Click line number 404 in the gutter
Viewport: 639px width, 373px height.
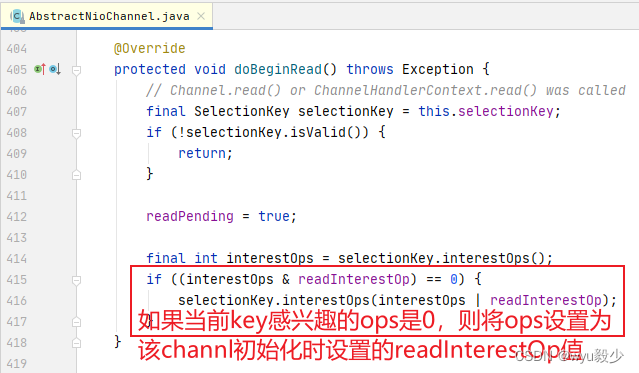click(x=17, y=49)
